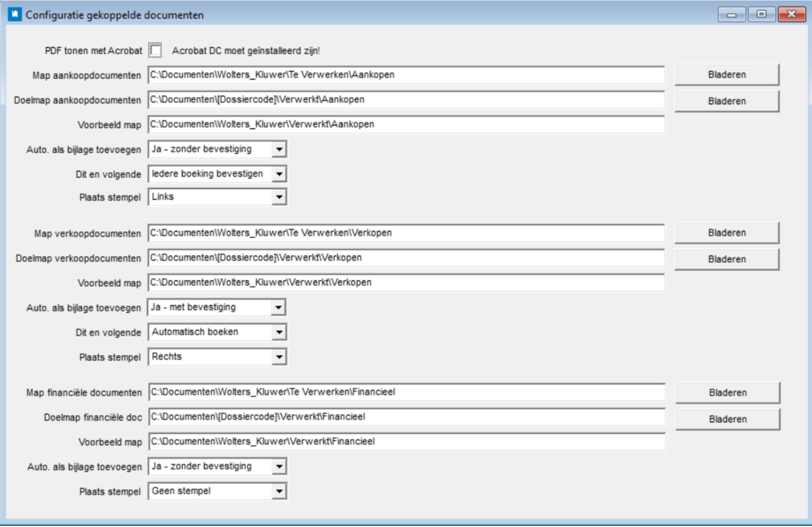Click the Map aankoopdocumenten path field

click(x=406, y=75)
